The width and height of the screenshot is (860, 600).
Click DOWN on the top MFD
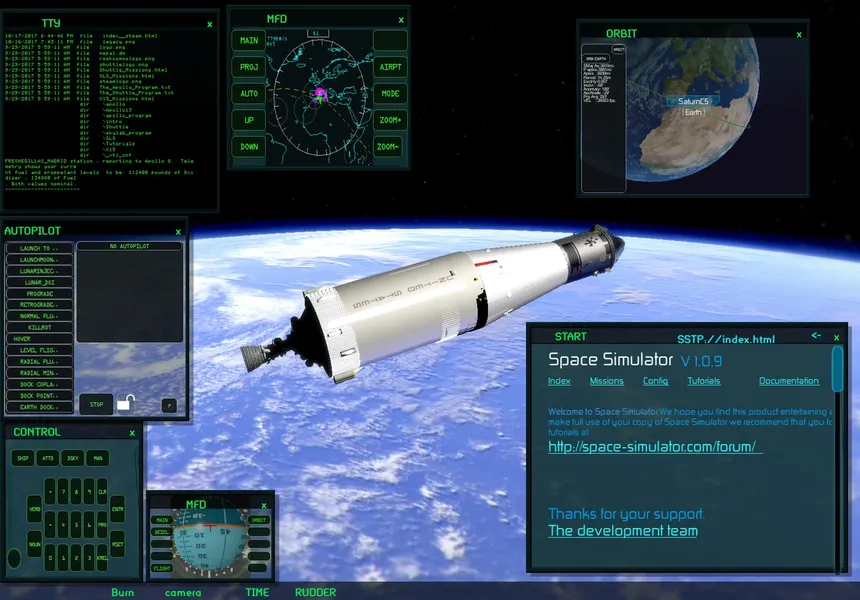(x=248, y=146)
